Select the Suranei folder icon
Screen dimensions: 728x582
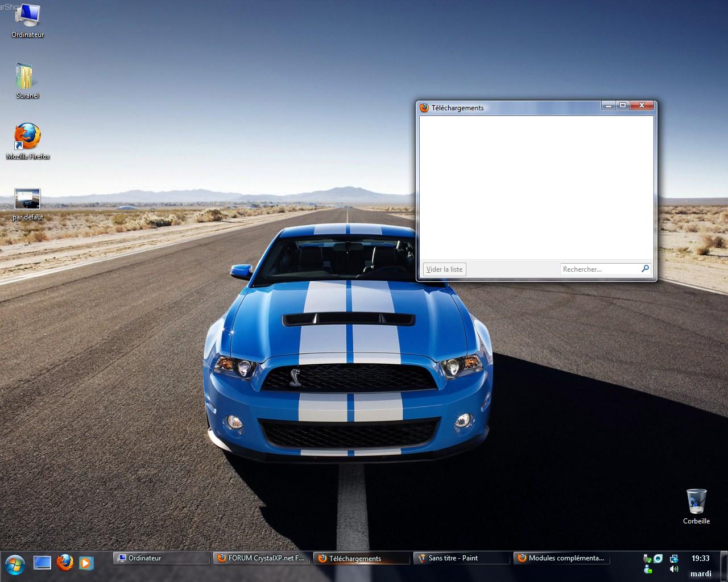27,80
